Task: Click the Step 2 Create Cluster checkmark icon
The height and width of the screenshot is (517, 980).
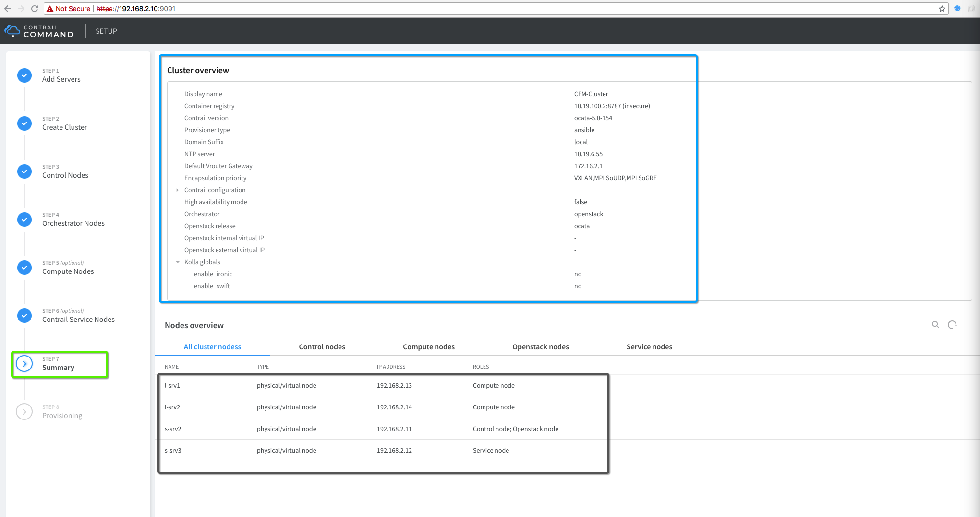Action: click(24, 123)
